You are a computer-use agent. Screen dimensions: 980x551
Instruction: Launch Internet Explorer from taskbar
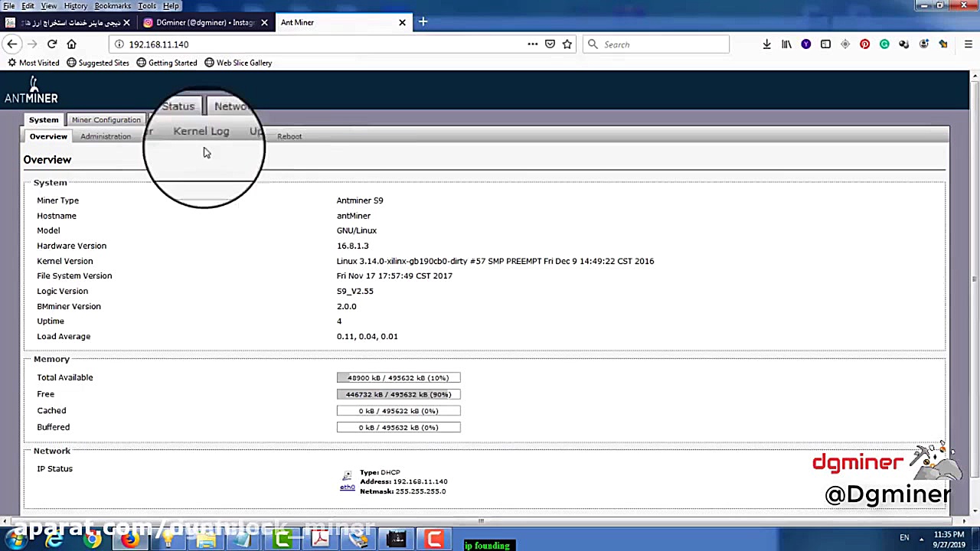click(x=54, y=540)
